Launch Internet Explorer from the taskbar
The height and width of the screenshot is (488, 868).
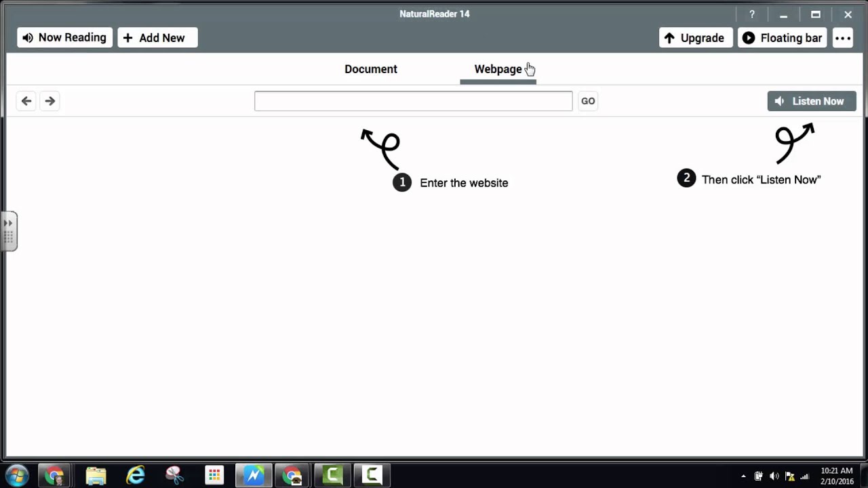coord(136,475)
